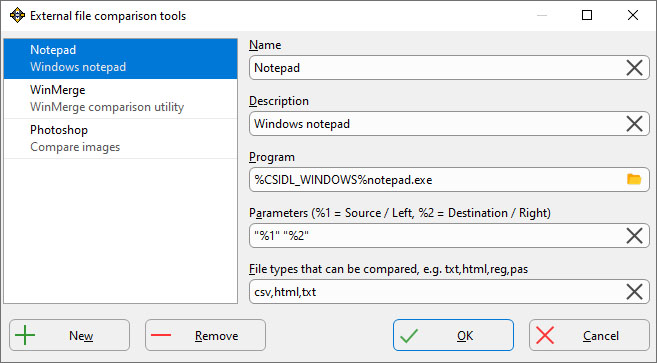Select the Notepad tool entry in the list
This screenshot has height=363, width=657.
(x=121, y=59)
